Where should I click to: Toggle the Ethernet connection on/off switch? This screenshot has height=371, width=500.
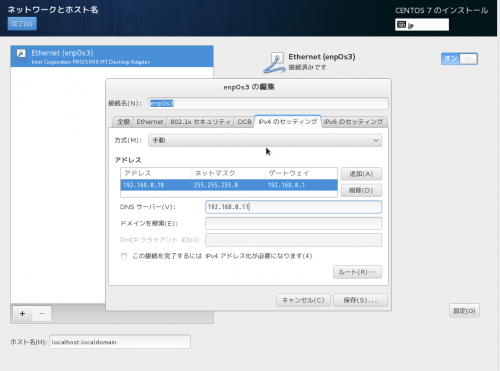click(459, 59)
